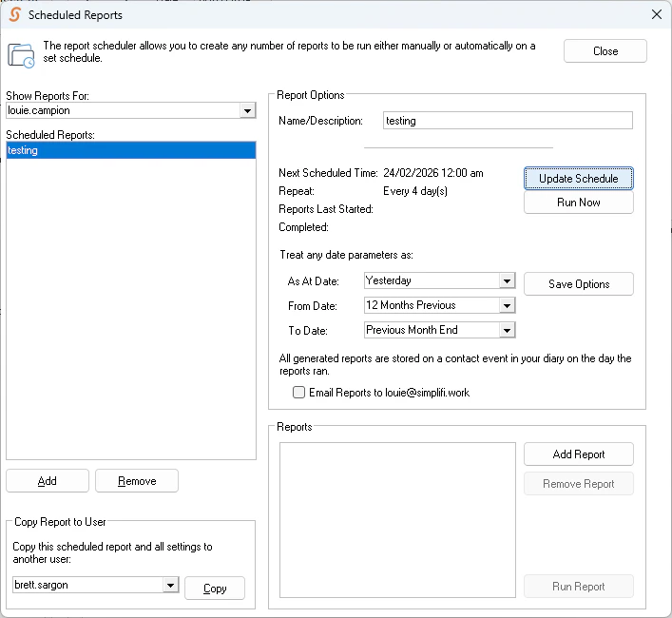This screenshot has width=672, height=618.
Task: Click the Name/Description input field
Action: (508, 121)
